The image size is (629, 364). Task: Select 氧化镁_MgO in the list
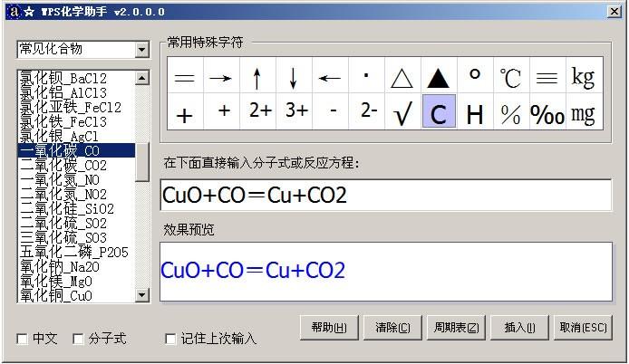click(77, 281)
